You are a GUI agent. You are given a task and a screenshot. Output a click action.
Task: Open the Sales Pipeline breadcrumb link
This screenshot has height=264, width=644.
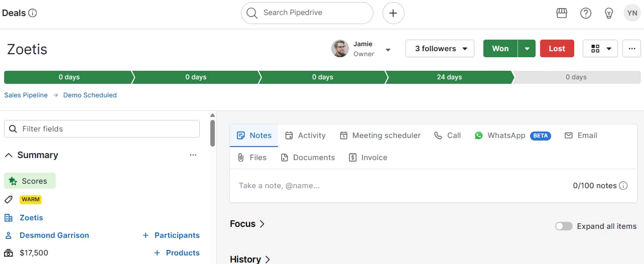26,95
